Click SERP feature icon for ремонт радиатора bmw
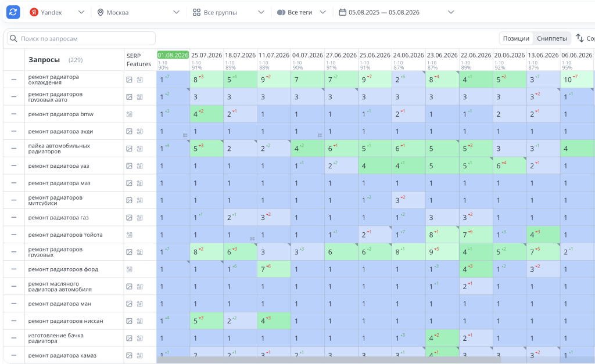Image resolution: width=595 pixels, height=364 pixels. [130, 114]
